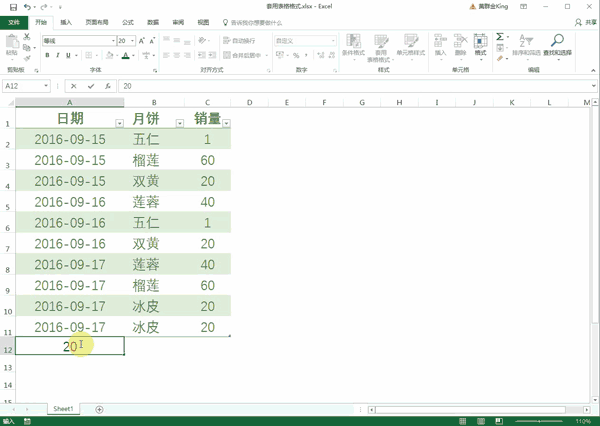Open the 月饼 column filter dropdown
The width and height of the screenshot is (600, 426).
coord(178,123)
